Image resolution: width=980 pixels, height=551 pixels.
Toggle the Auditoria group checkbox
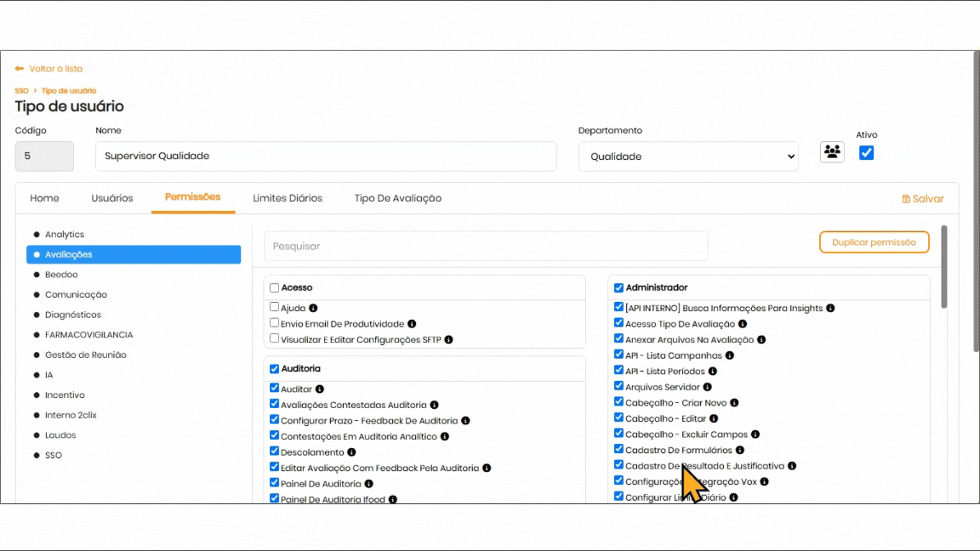pos(275,369)
